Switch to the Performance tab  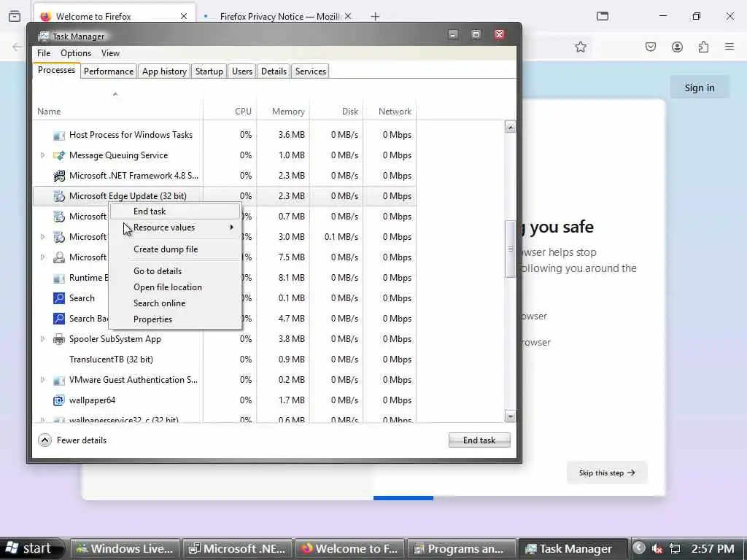109,71
